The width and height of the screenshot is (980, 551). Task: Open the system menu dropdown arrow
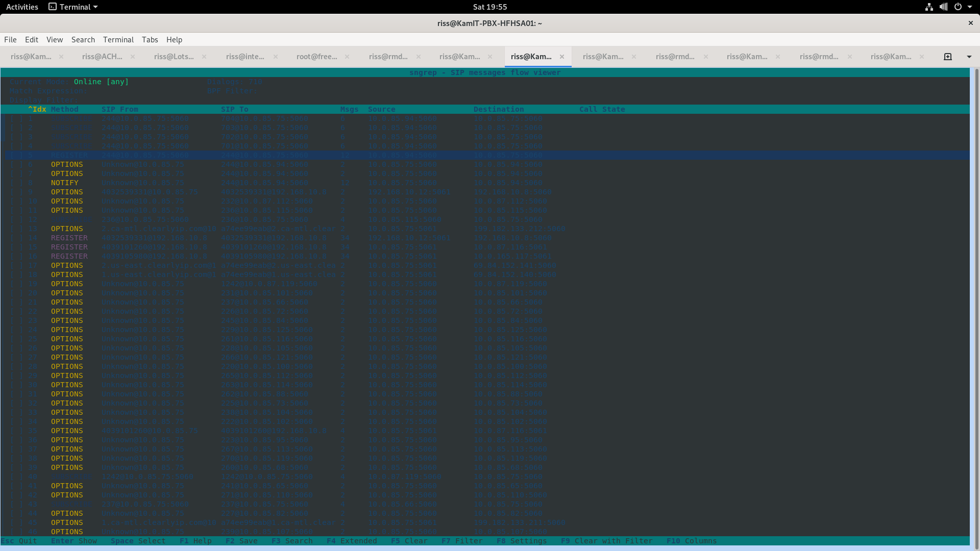click(x=970, y=7)
